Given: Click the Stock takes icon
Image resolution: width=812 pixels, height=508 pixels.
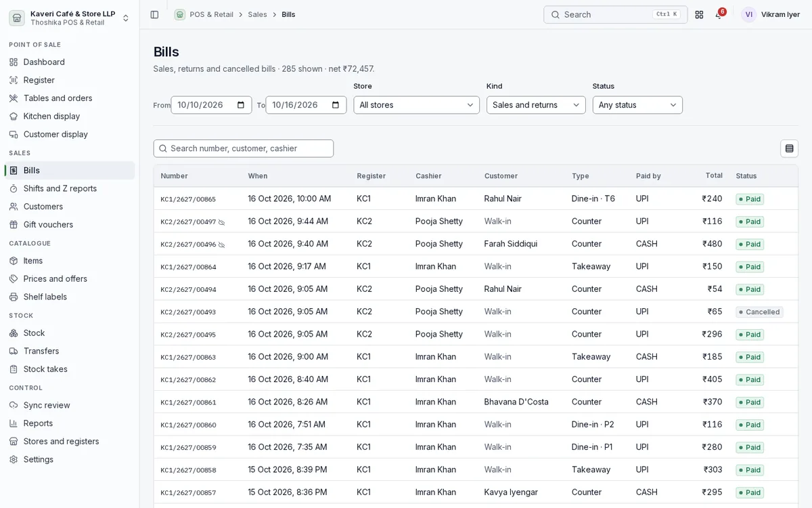Looking at the screenshot, I should [x=14, y=369].
